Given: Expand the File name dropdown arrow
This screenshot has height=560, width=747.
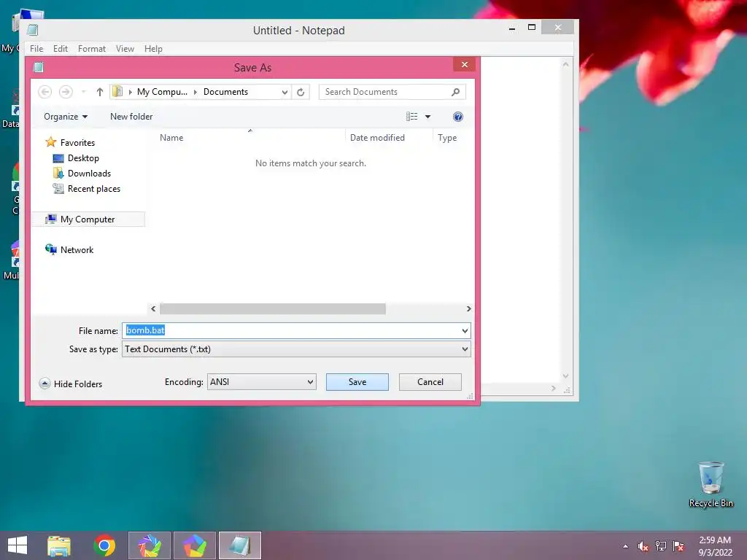Looking at the screenshot, I should pyautogui.click(x=465, y=330).
